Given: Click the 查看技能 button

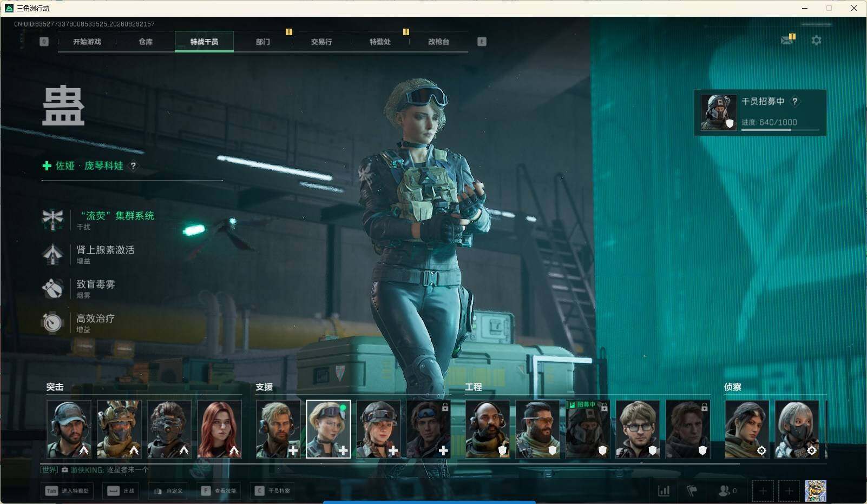Looking at the screenshot, I should 219,491.
